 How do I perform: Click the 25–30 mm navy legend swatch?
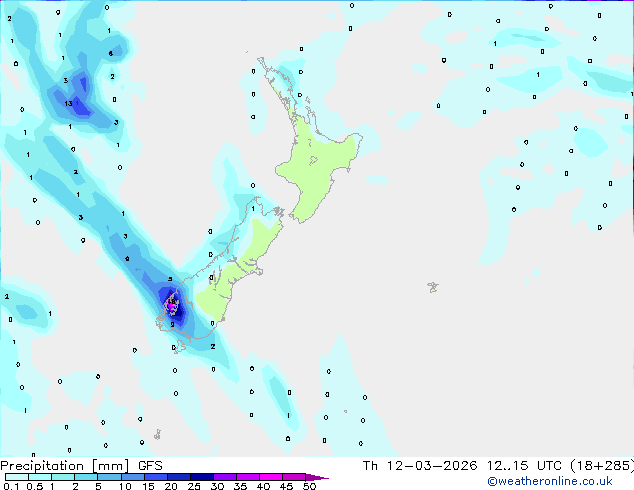202,477
